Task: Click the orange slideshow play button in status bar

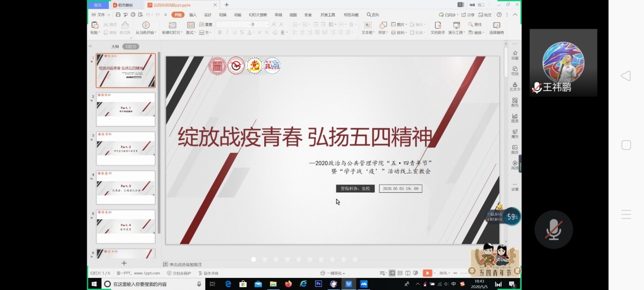Action: (x=427, y=273)
